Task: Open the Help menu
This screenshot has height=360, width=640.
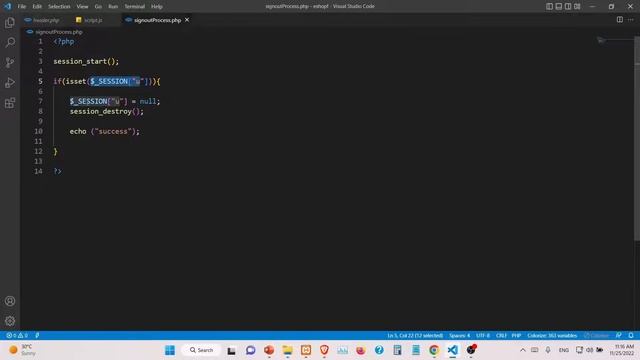Action: [x=157, y=7]
